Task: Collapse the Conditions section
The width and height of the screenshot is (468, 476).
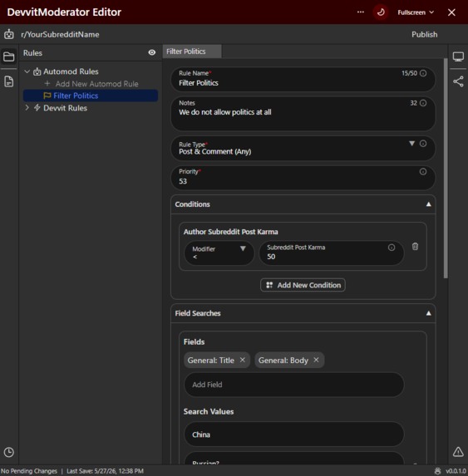Action: (x=428, y=204)
